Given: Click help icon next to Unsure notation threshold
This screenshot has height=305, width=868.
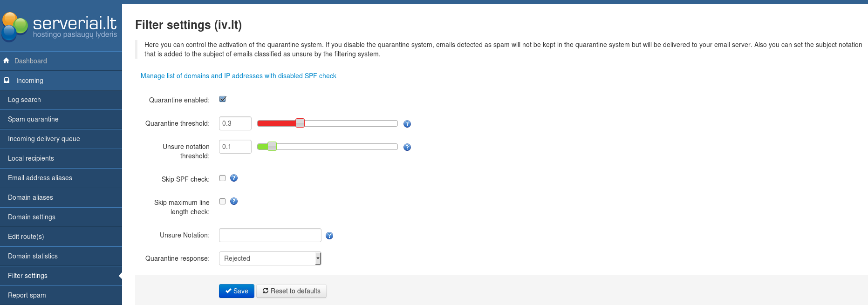Looking at the screenshot, I should [407, 147].
